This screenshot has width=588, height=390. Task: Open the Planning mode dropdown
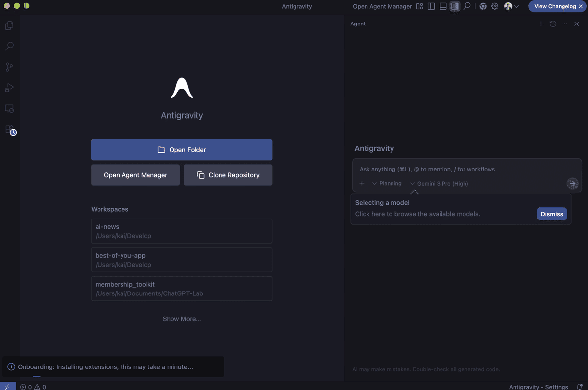pos(387,183)
